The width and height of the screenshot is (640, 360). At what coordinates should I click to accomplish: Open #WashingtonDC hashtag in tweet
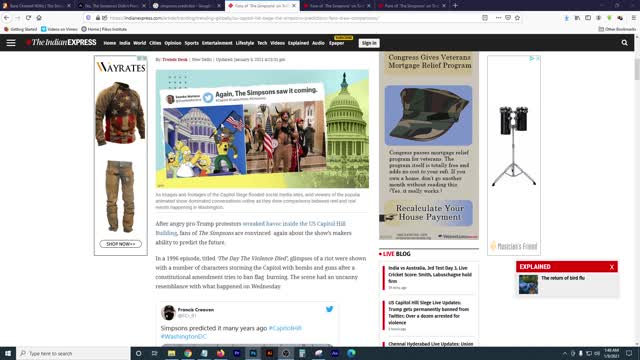pyautogui.click(x=184, y=336)
